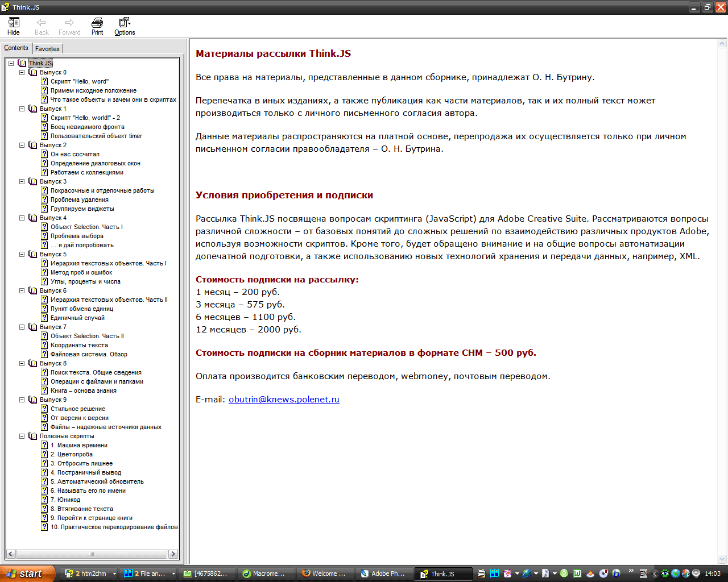Switch to htm2chm taskbar group
728x582 pixels.
(90, 573)
